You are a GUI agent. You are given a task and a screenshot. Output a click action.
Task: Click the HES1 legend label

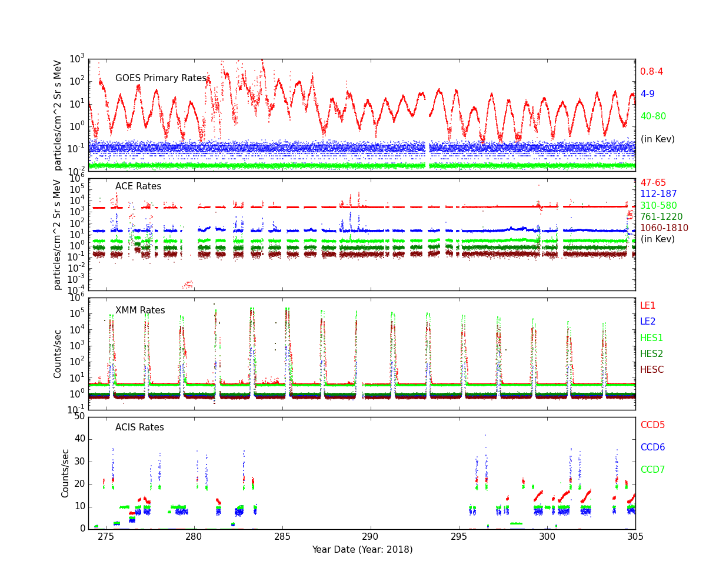[x=651, y=338]
